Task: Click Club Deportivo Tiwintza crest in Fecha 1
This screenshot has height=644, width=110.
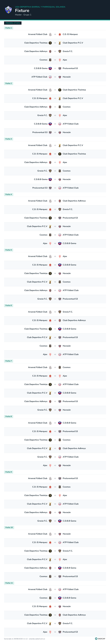Action: (50, 43)
